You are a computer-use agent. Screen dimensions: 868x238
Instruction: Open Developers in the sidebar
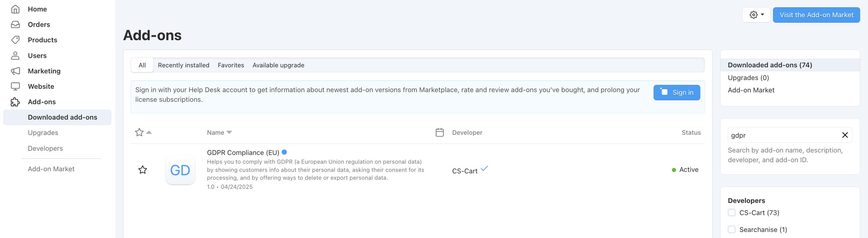(x=46, y=148)
